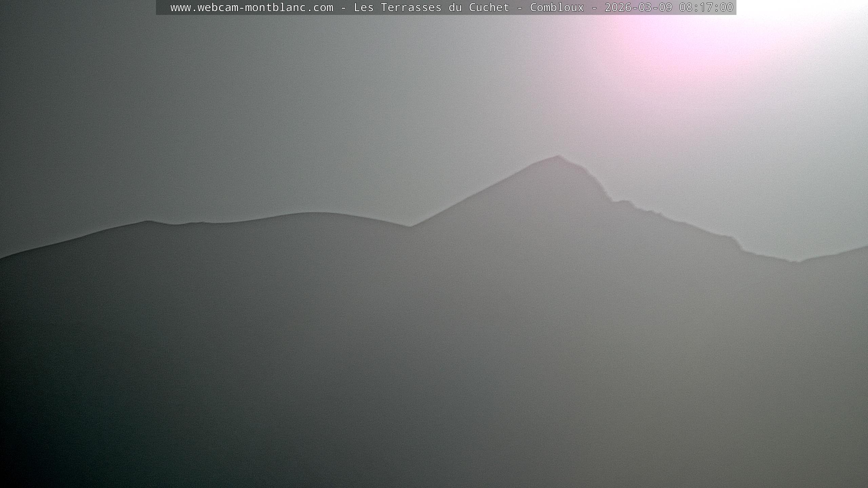Click the 'Les Terrasses du Cuchet' caption

coord(431,7)
